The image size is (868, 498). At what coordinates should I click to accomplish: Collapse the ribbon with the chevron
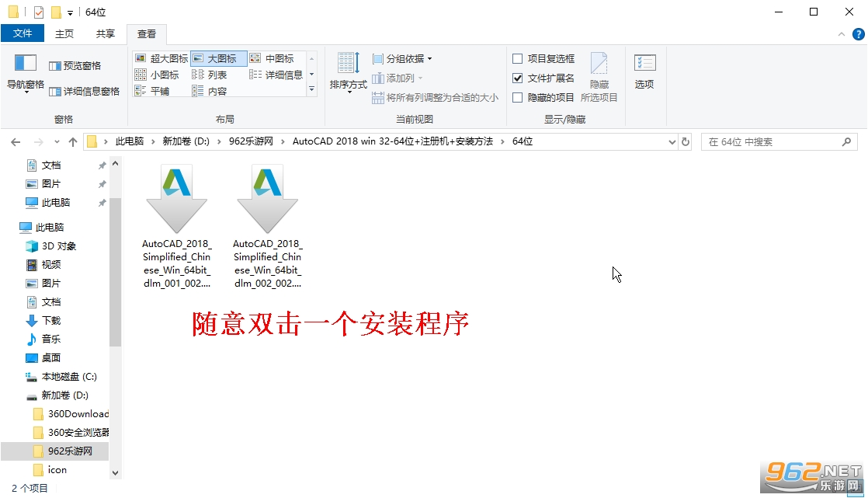point(842,34)
